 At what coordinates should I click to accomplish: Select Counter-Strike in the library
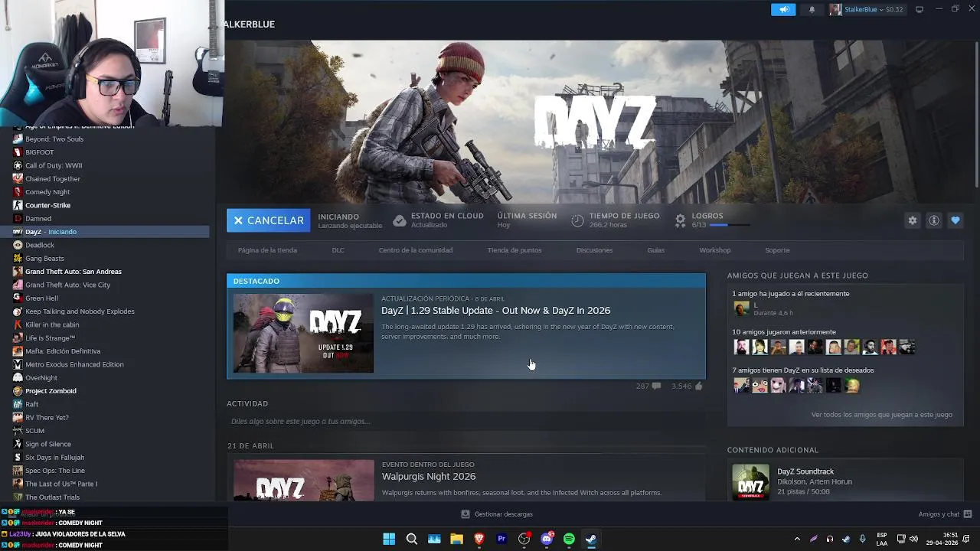coord(47,205)
